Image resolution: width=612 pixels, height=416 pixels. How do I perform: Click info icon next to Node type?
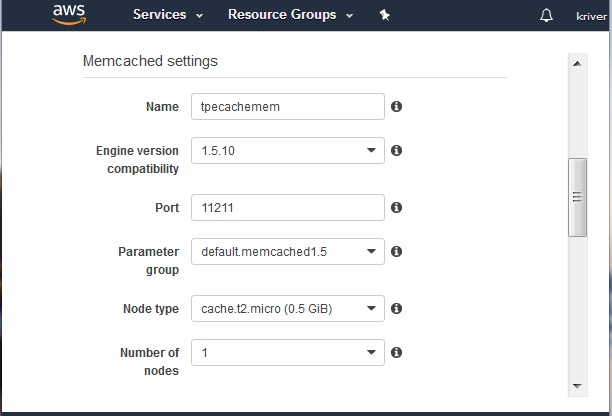click(x=396, y=308)
